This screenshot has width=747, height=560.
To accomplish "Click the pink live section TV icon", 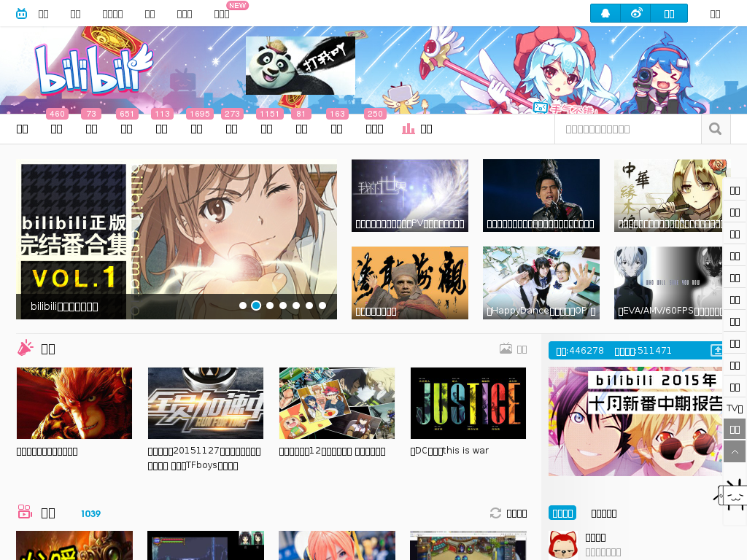I will click(25, 512).
